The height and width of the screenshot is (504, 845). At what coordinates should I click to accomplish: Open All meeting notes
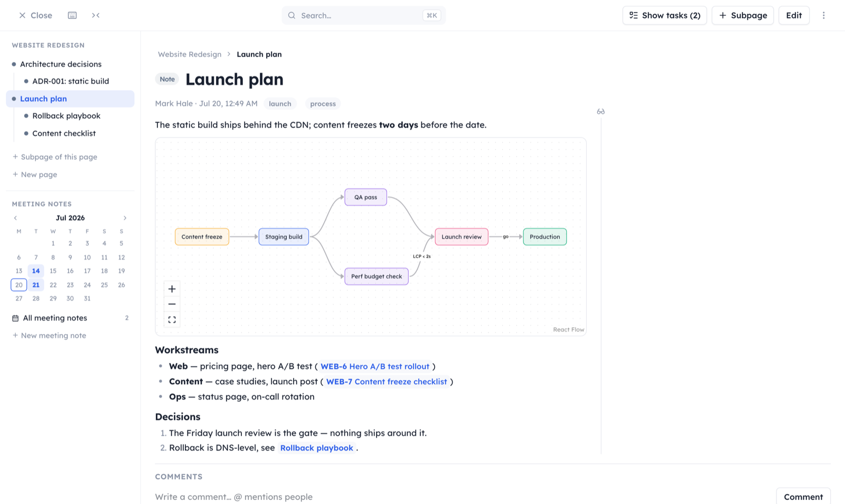pos(70,318)
